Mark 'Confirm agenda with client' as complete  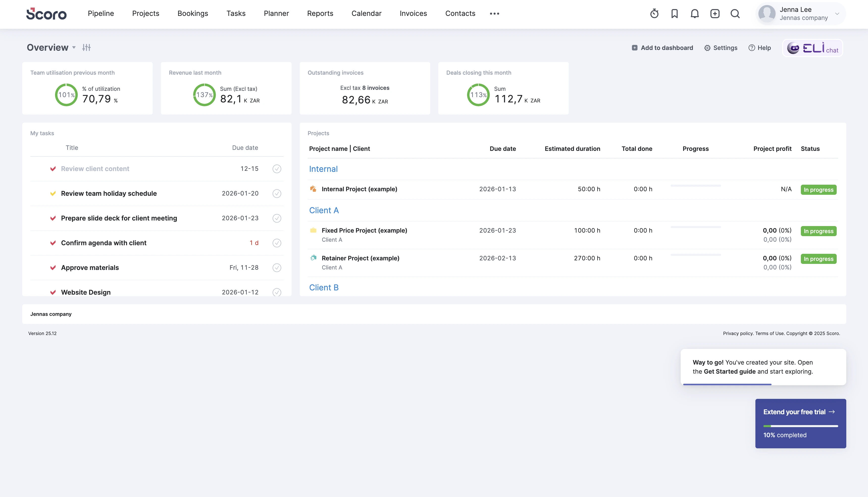tap(277, 243)
